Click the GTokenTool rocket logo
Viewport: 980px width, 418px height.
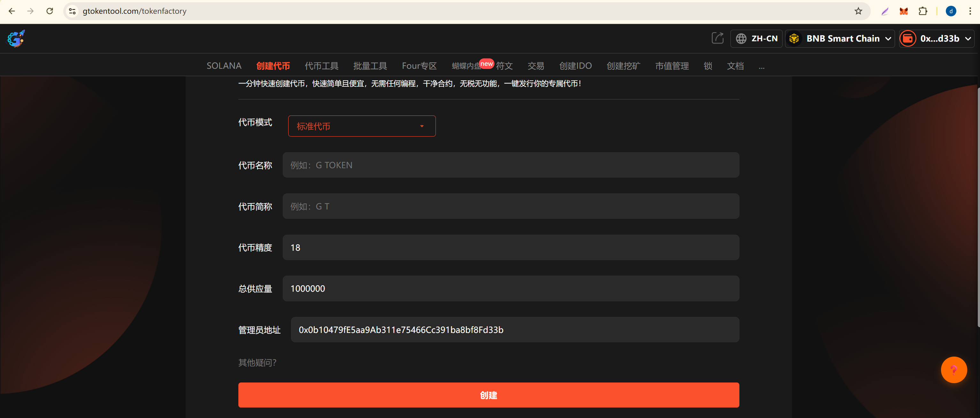(16, 38)
